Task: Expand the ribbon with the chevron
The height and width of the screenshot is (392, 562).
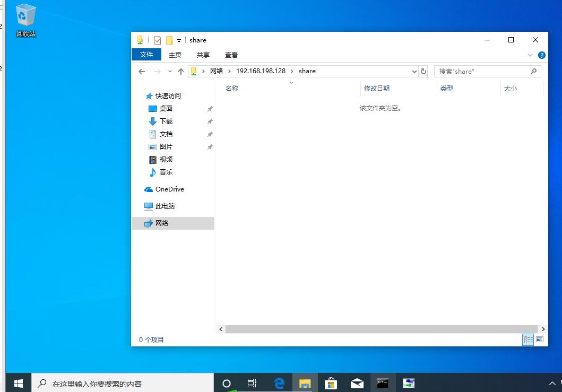Action: tap(530, 55)
